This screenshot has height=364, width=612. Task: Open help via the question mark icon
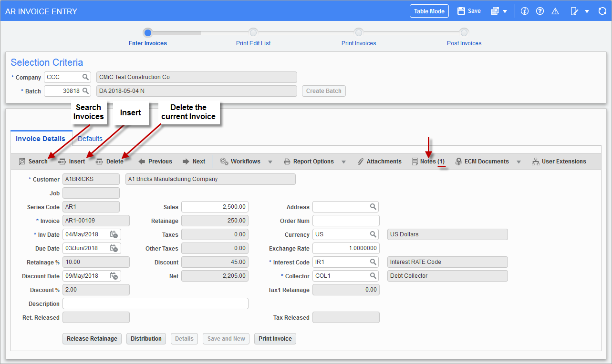coord(540,11)
